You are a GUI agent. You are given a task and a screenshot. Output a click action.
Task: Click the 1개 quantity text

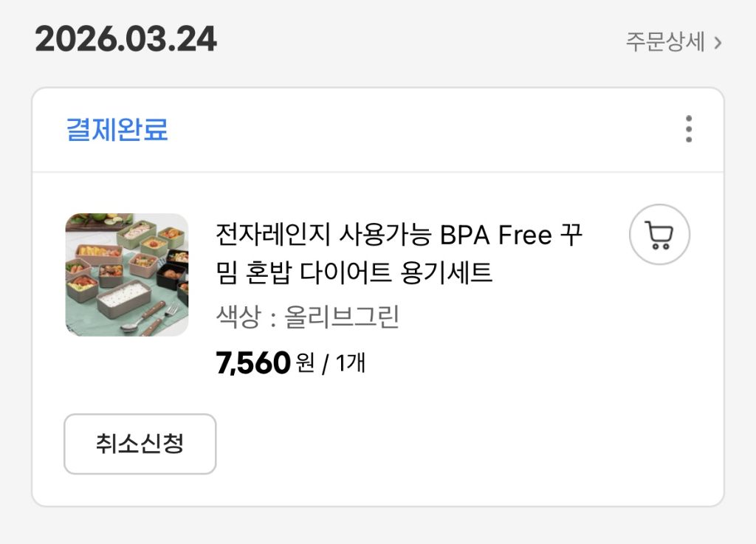click(351, 363)
